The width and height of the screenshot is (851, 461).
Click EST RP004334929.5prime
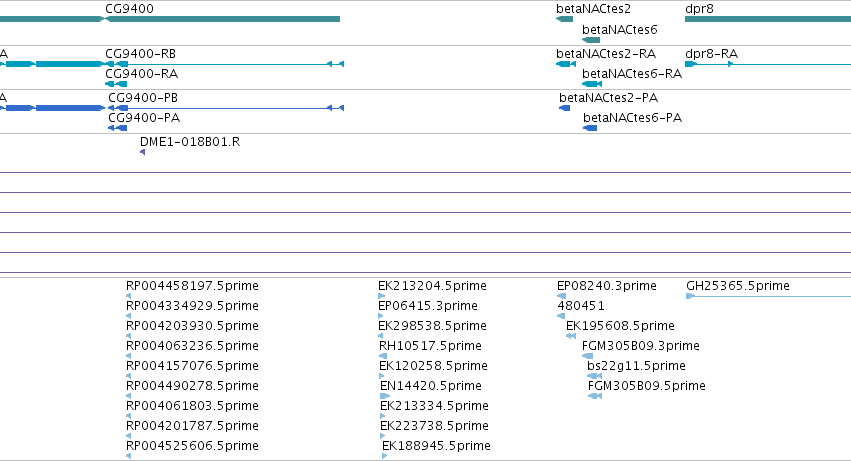click(192, 306)
